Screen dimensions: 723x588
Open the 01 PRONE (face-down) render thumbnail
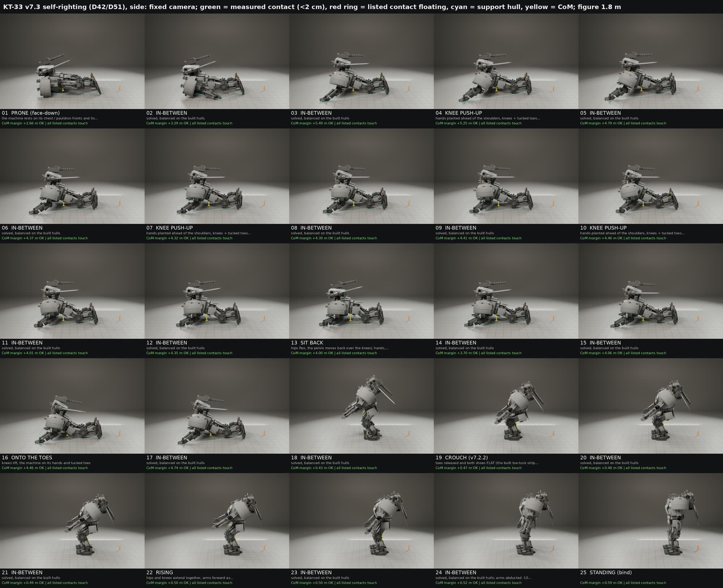coord(72,61)
